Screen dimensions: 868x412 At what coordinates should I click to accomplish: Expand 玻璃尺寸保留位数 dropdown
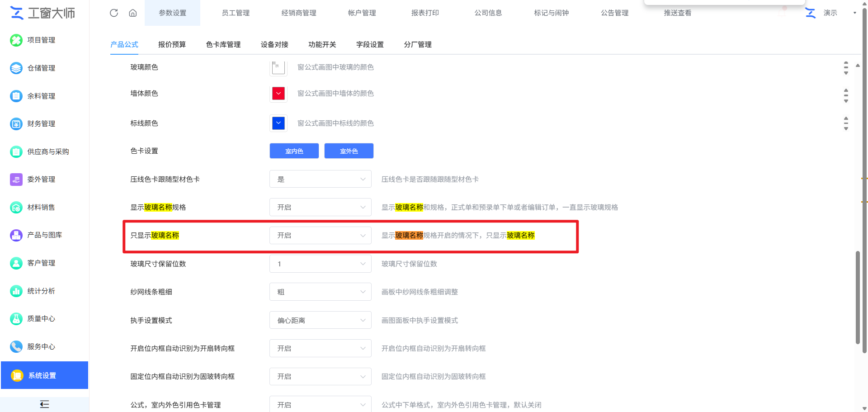[321, 264]
